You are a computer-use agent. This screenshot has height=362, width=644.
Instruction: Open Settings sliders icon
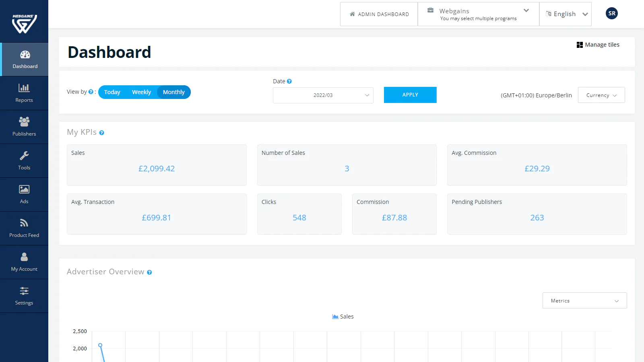coord(24,291)
